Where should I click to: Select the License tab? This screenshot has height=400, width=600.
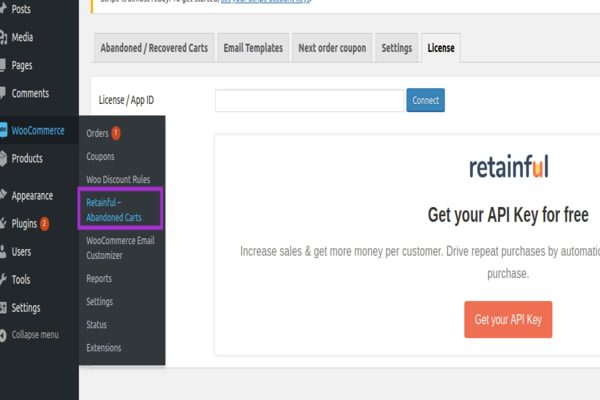pos(441,48)
